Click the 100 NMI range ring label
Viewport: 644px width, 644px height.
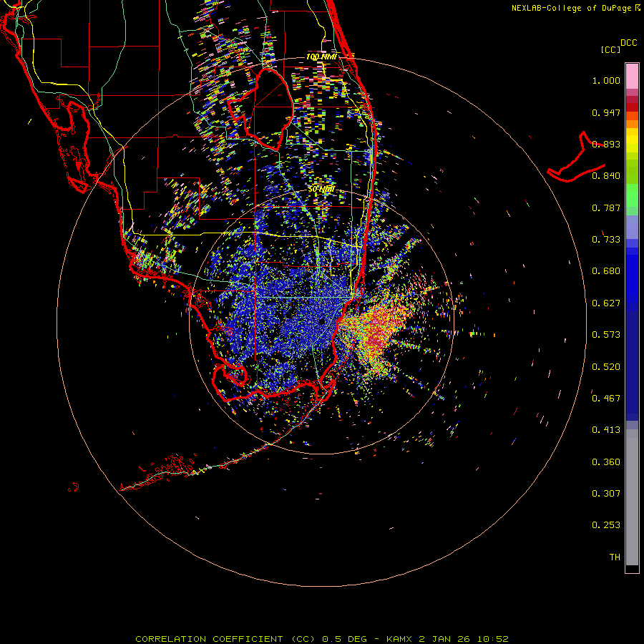point(321,57)
